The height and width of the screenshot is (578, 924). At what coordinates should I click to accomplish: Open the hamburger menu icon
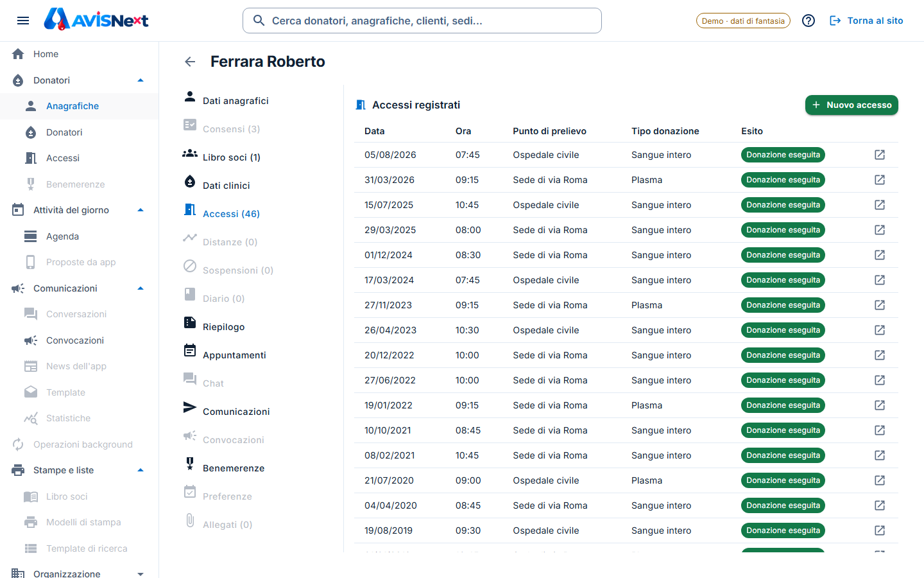[x=23, y=21]
